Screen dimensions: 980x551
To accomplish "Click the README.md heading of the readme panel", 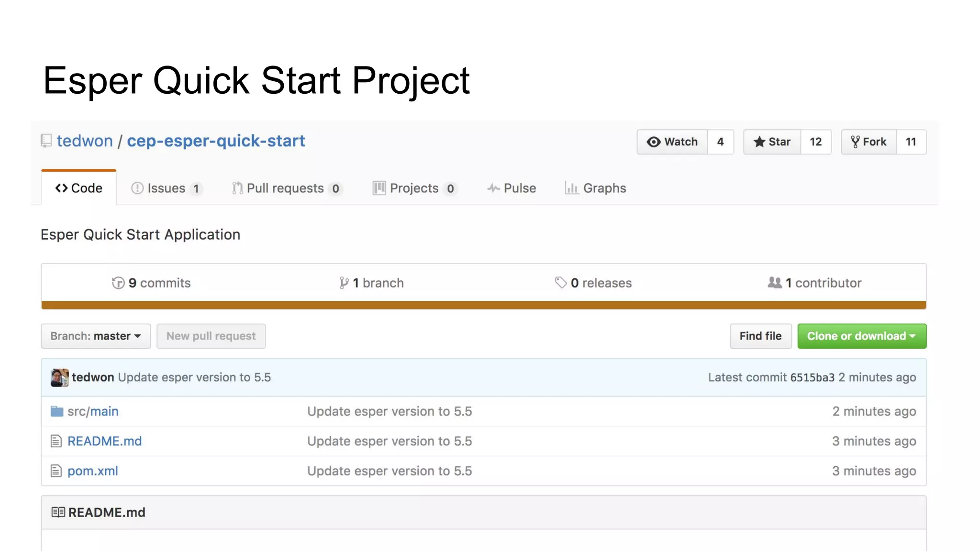I will point(107,512).
